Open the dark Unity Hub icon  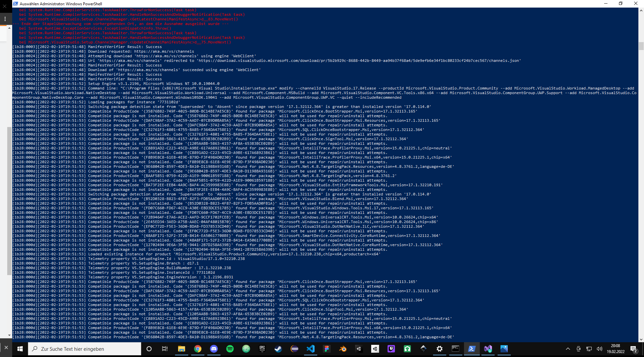tap(359, 349)
